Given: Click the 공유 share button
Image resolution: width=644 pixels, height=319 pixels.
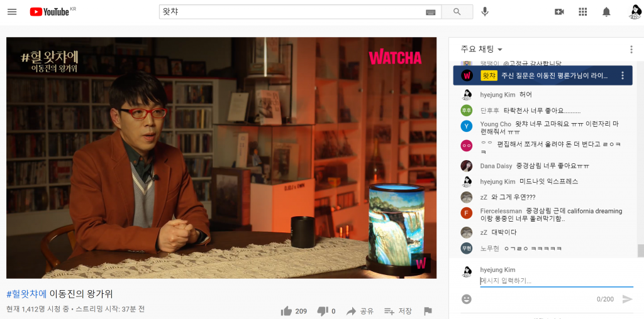Looking at the screenshot, I should (360, 311).
